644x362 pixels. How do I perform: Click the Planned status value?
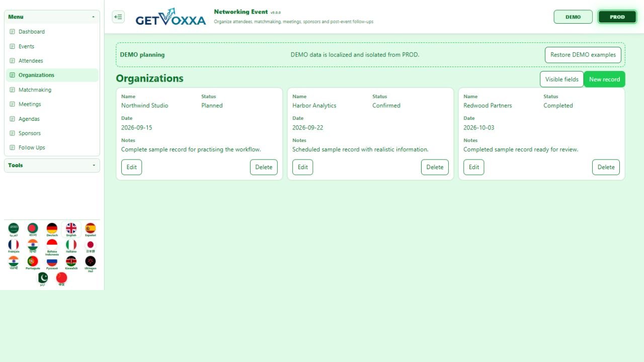(x=212, y=106)
